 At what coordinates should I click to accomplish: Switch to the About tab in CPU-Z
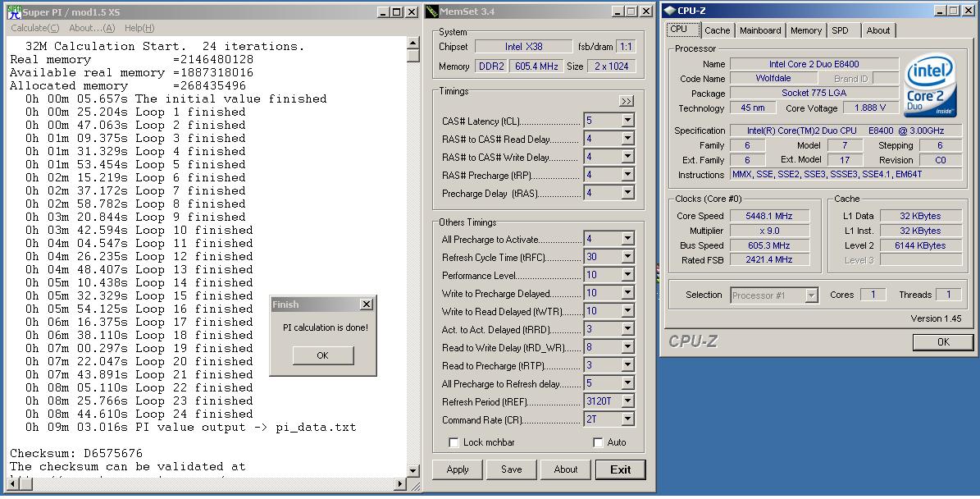pyautogui.click(x=878, y=30)
